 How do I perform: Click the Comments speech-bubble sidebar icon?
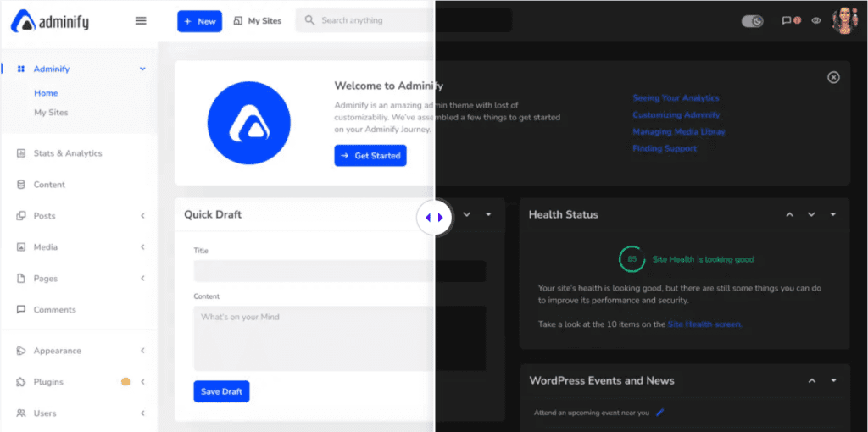21,310
